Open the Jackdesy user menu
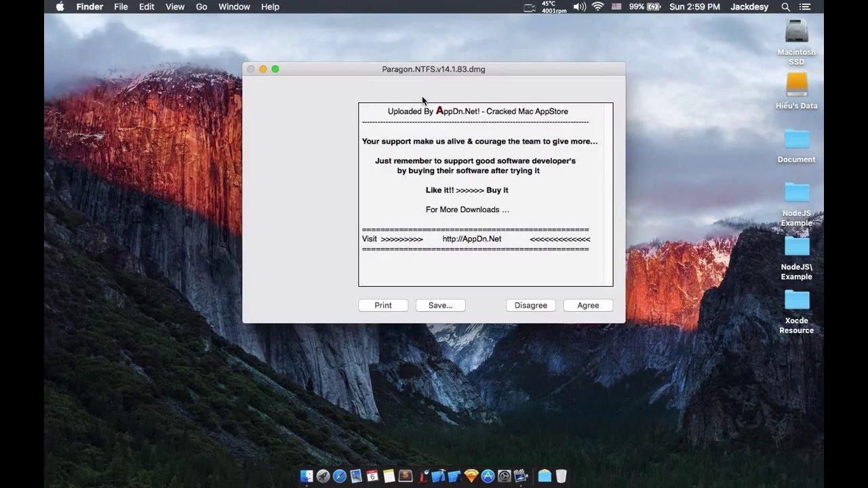 [751, 7]
